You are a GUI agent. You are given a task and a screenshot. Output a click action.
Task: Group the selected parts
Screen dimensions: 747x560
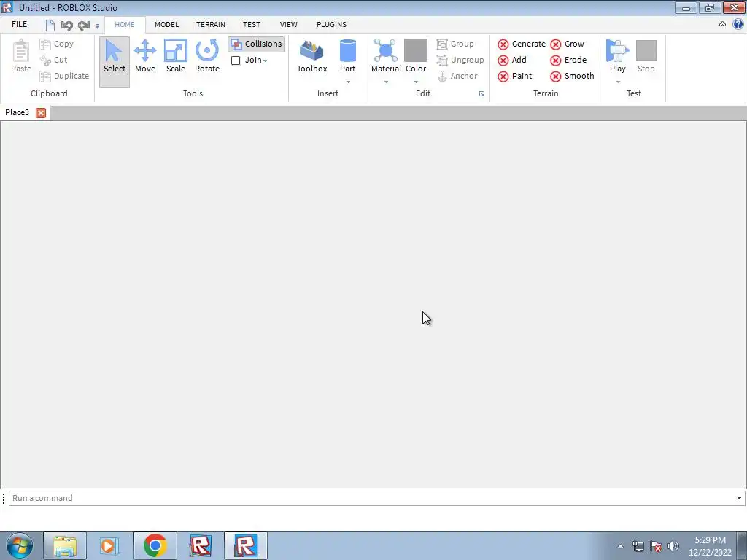tap(455, 44)
